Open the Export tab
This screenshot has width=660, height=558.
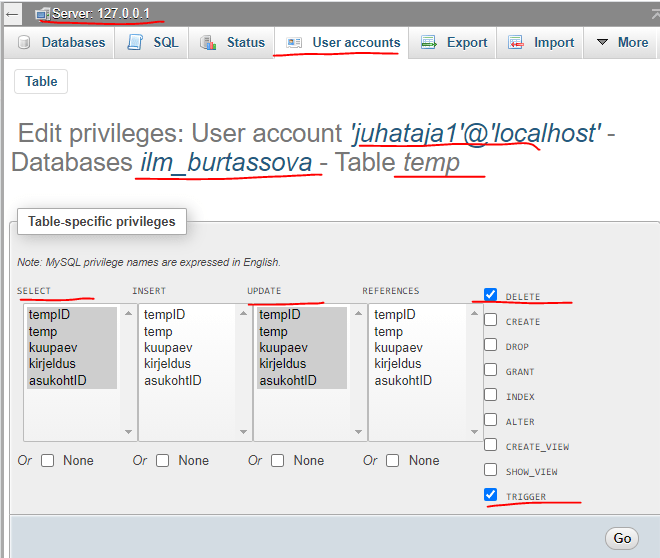coord(455,43)
